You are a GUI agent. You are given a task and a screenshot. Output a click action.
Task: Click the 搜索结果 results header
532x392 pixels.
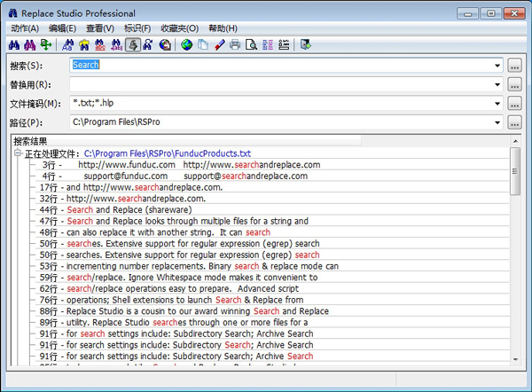[186, 141]
